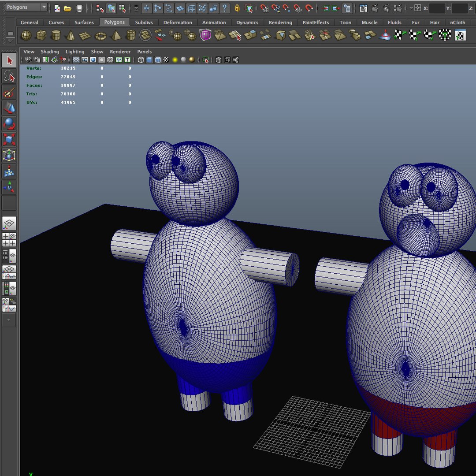Expand the layout shortcuts arrow below toolbox
The height and width of the screenshot is (476, 476).
(9, 320)
